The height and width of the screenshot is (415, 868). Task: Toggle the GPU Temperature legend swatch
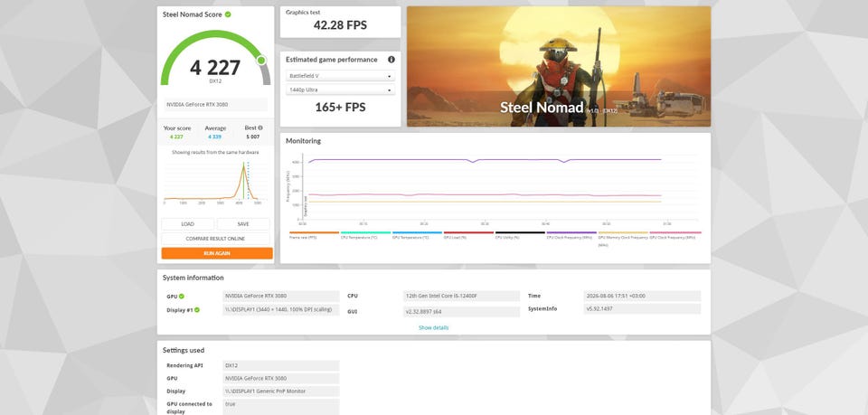click(417, 232)
